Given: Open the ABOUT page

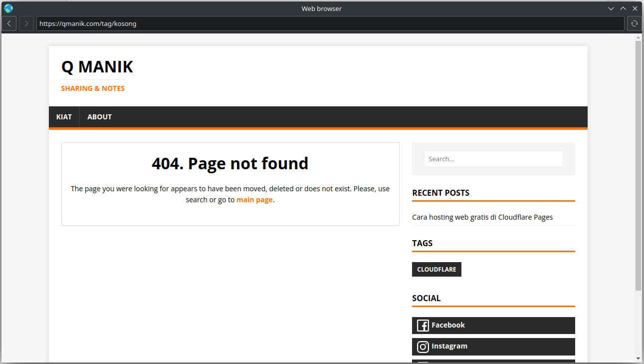Looking at the screenshot, I should 99,117.
